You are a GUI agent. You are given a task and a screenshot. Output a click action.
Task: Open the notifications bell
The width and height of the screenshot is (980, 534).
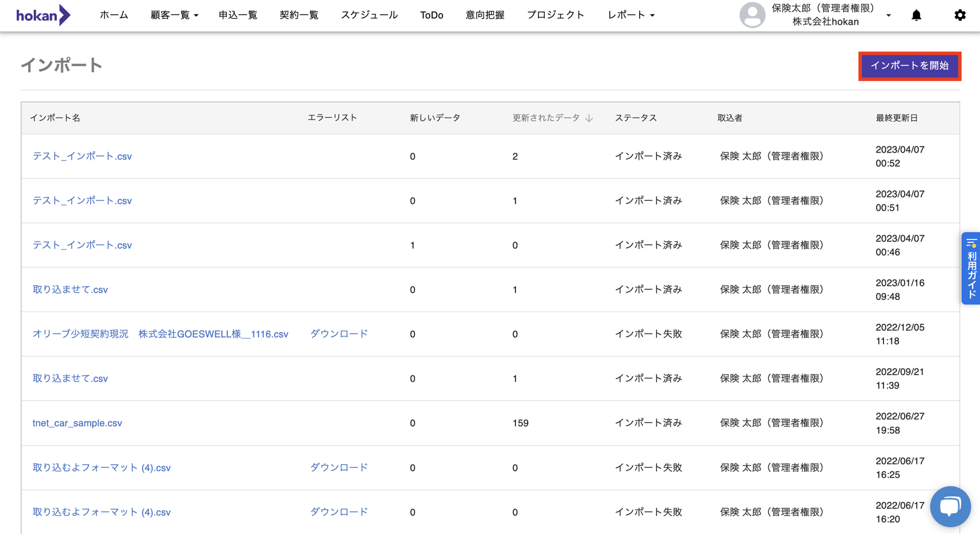(x=916, y=15)
